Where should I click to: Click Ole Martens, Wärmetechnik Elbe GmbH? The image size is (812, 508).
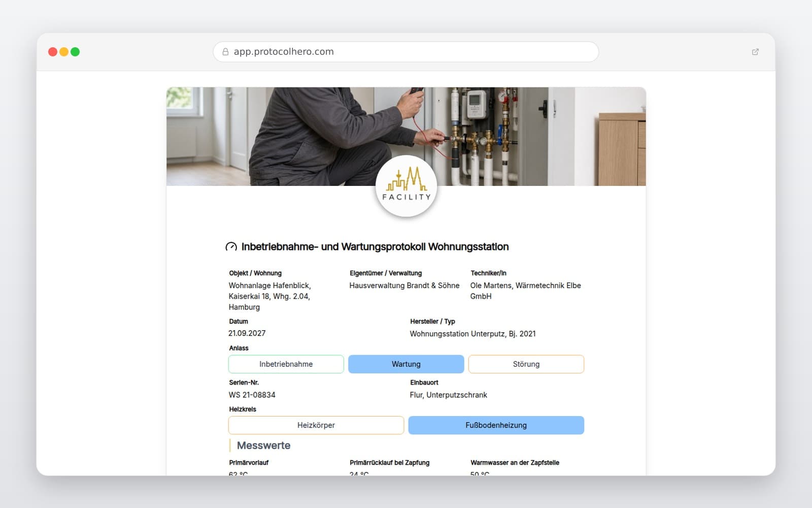pyautogui.click(x=526, y=291)
